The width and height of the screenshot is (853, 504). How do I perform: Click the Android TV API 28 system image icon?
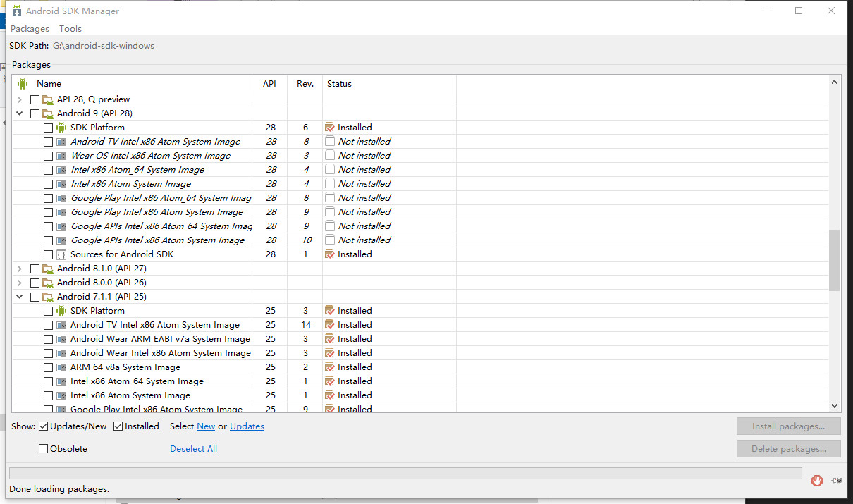pos(61,142)
